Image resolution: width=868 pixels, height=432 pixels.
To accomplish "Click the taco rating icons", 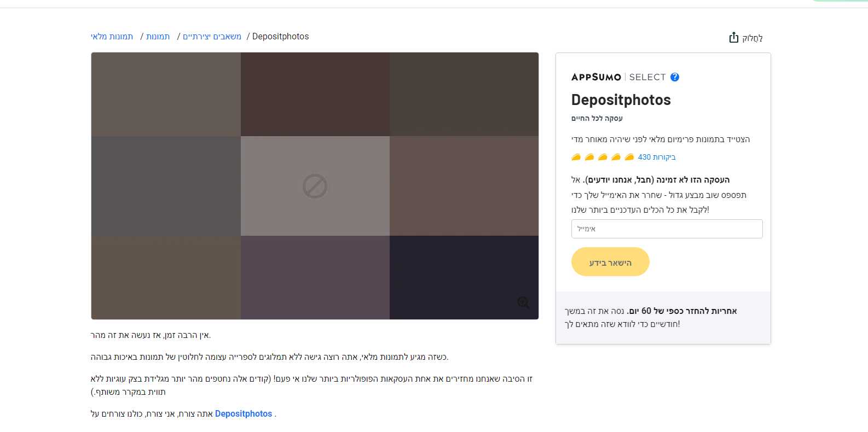I will (x=603, y=157).
